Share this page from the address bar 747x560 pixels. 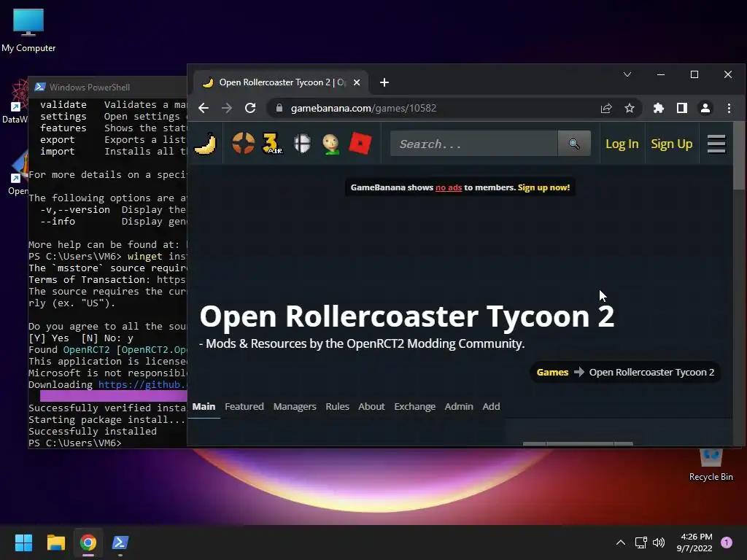tap(606, 108)
